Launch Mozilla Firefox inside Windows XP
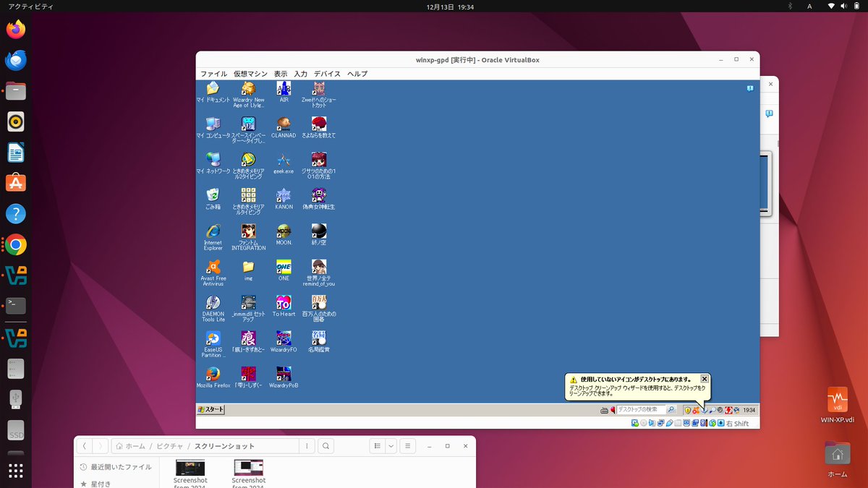The height and width of the screenshot is (488, 868). pyautogui.click(x=213, y=377)
